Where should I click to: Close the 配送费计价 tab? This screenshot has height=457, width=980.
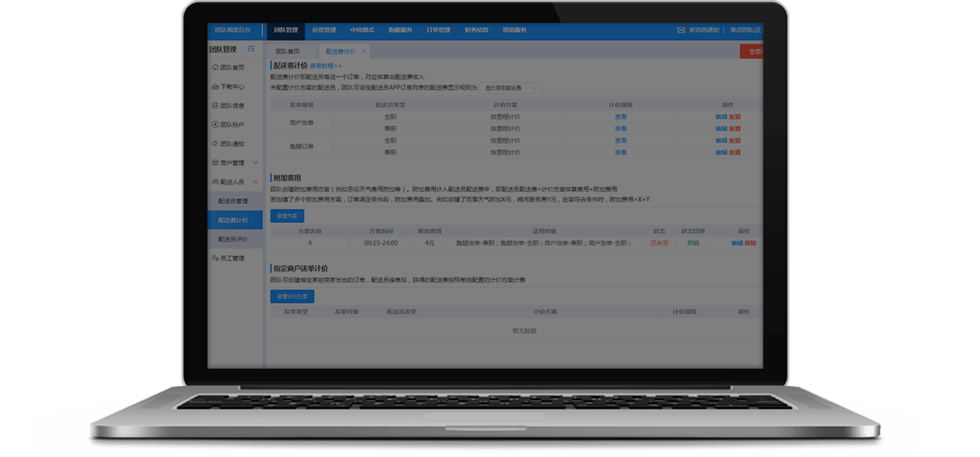tap(364, 51)
